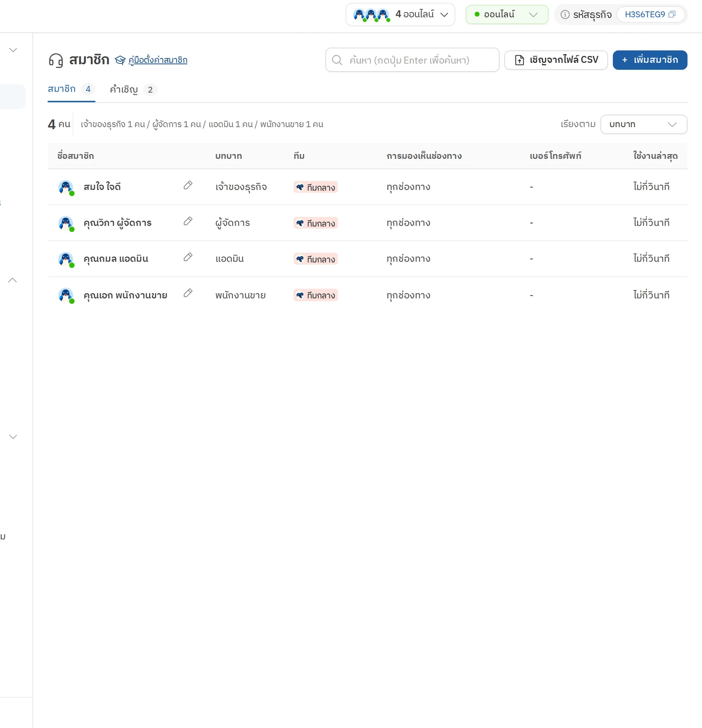Click พนักงานขาย role cell
This screenshot has height=728, width=702.
(x=240, y=295)
